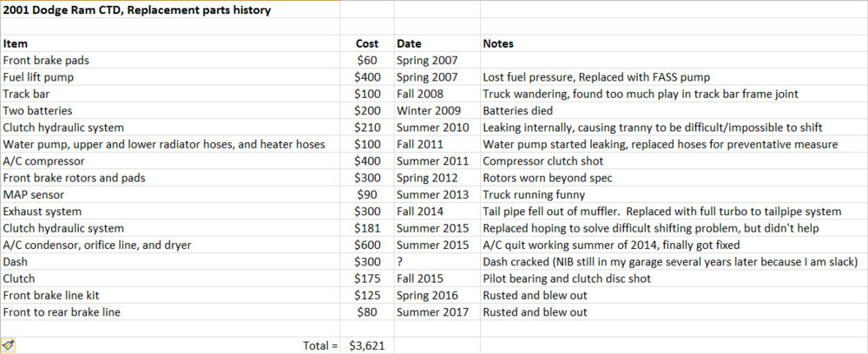Screen dimensions: 868x354
Task: Click the paintbrush format options icon
Action: tap(9, 344)
